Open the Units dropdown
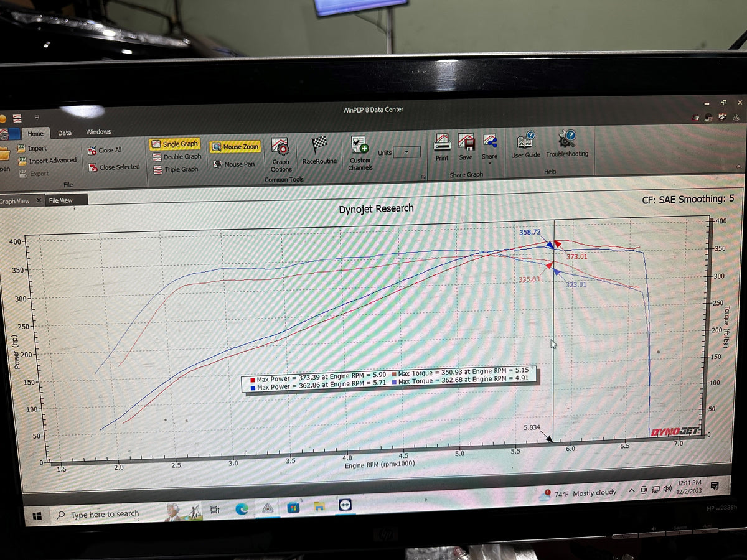 coord(406,152)
